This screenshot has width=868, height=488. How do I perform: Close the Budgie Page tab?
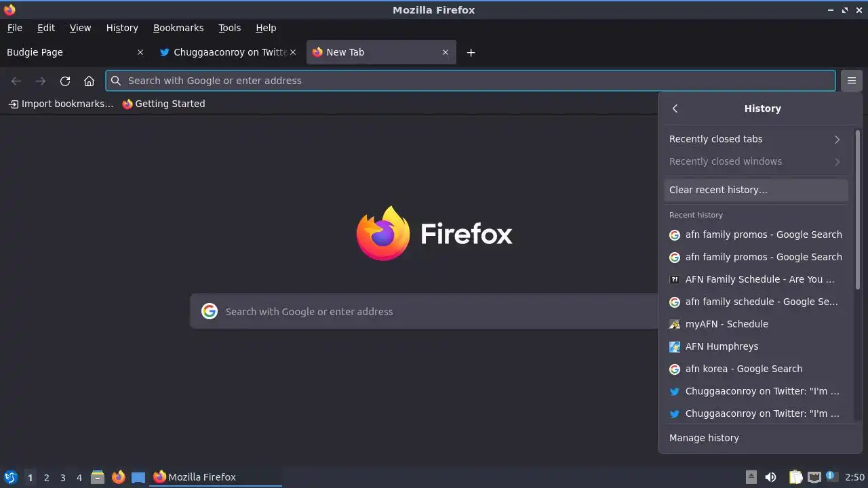point(140,52)
